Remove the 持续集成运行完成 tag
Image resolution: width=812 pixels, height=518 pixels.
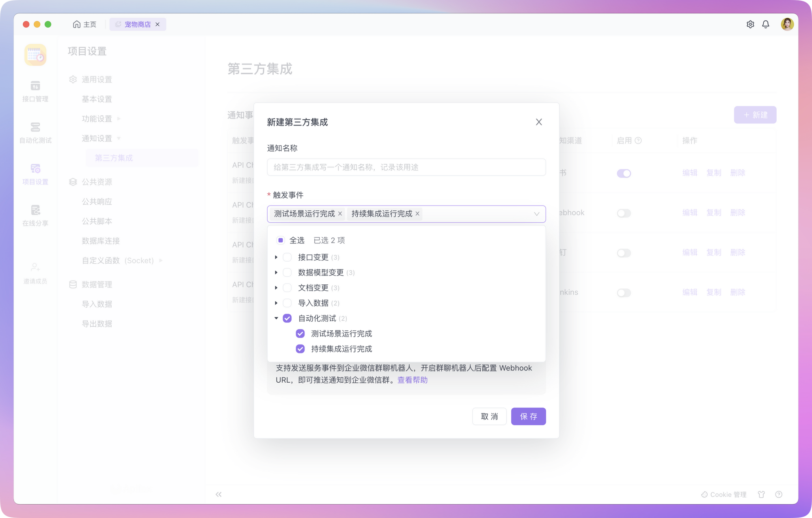pos(417,214)
